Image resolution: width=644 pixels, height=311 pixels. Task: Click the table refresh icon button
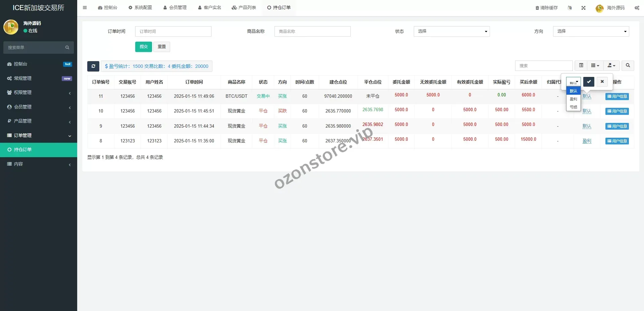[x=93, y=66]
